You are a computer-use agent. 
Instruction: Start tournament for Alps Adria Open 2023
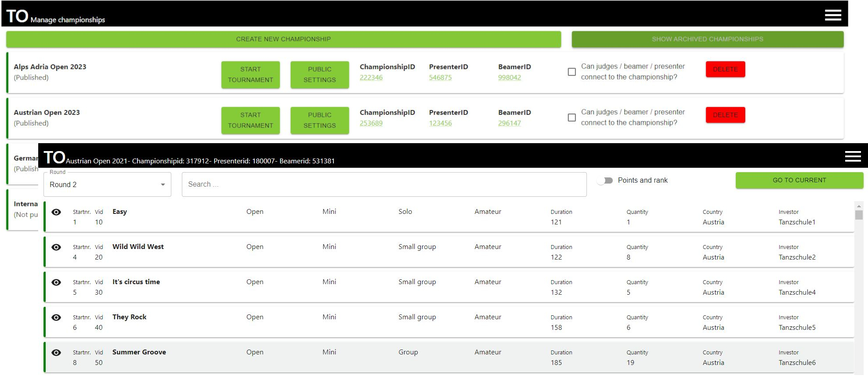[x=250, y=75]
